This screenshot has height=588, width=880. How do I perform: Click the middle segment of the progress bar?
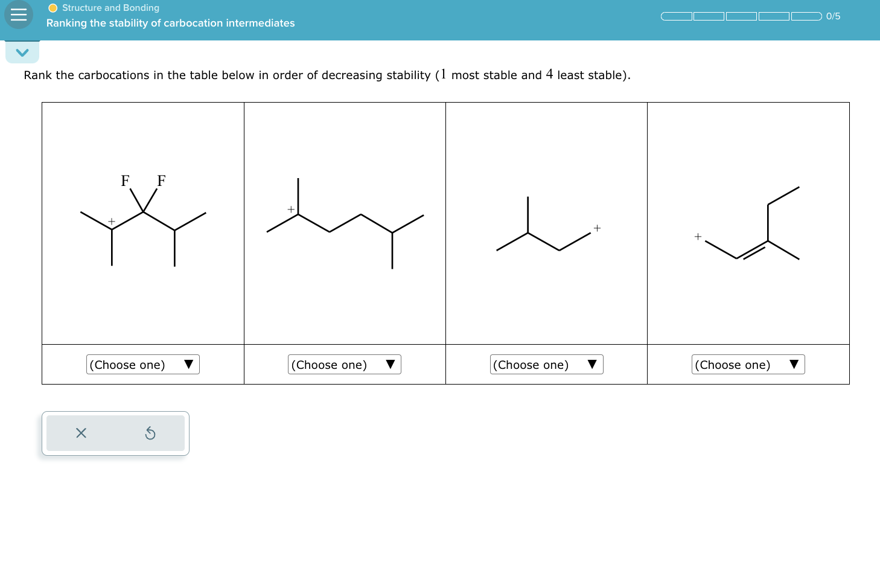pos(741,16)
